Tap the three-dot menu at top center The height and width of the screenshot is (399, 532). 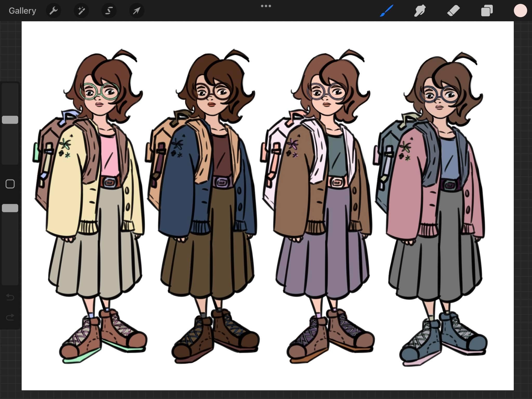point(266,6)
